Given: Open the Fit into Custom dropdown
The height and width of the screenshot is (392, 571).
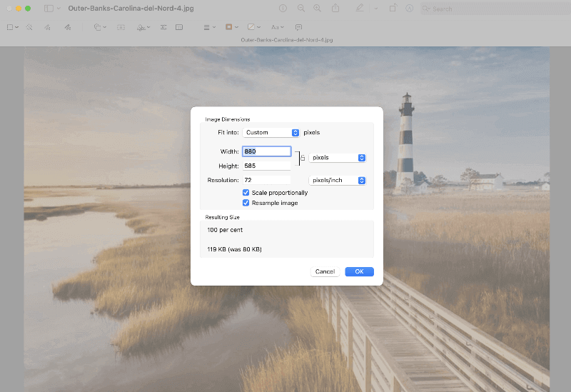Looking at the screenshot, I should pos(271,133).
